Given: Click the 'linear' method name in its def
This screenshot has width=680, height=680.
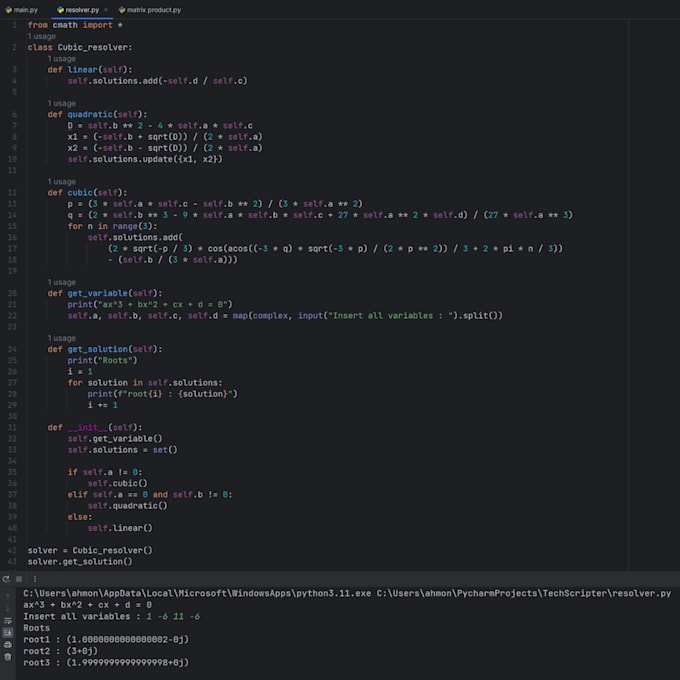Looking at the screenshot, I should point(82,70).
